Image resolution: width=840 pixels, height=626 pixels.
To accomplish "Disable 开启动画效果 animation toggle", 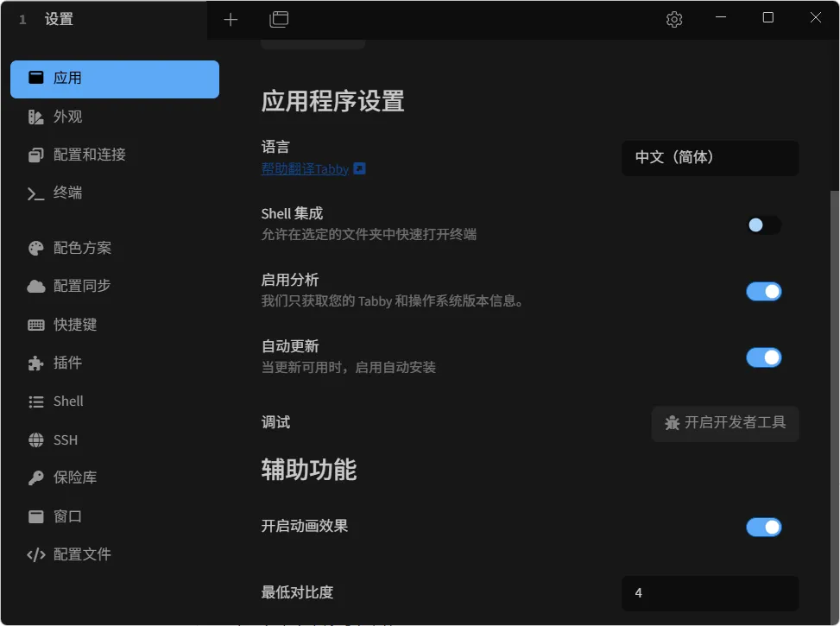I will (x=763, y=527).
